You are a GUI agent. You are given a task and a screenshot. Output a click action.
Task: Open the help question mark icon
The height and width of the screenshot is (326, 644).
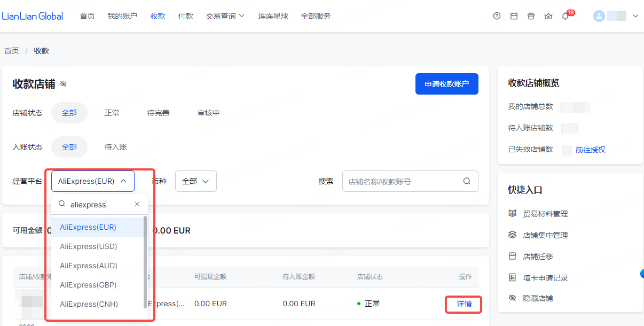click(497, 16)
